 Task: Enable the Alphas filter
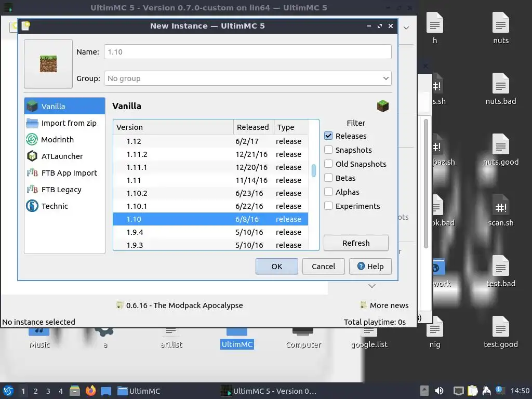[328, 192]
